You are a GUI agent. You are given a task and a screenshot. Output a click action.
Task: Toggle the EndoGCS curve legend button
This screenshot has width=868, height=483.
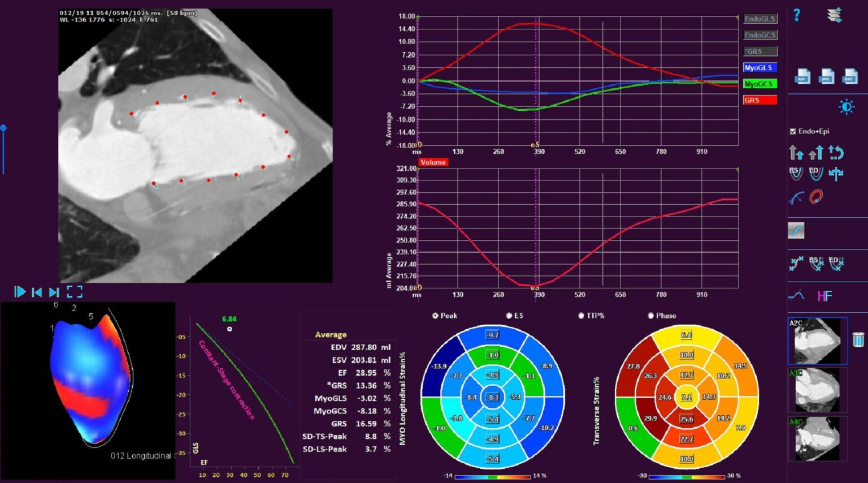point(759,35)
